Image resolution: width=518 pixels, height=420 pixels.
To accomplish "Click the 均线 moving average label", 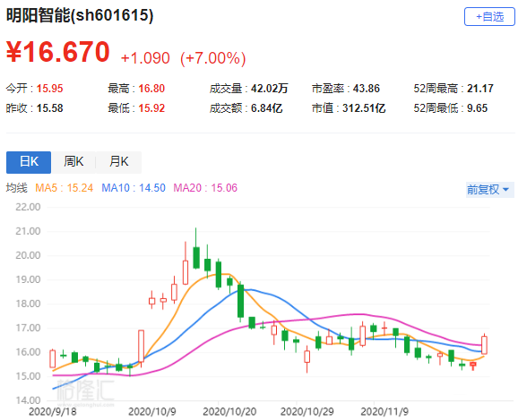I will tap(16, 188).
